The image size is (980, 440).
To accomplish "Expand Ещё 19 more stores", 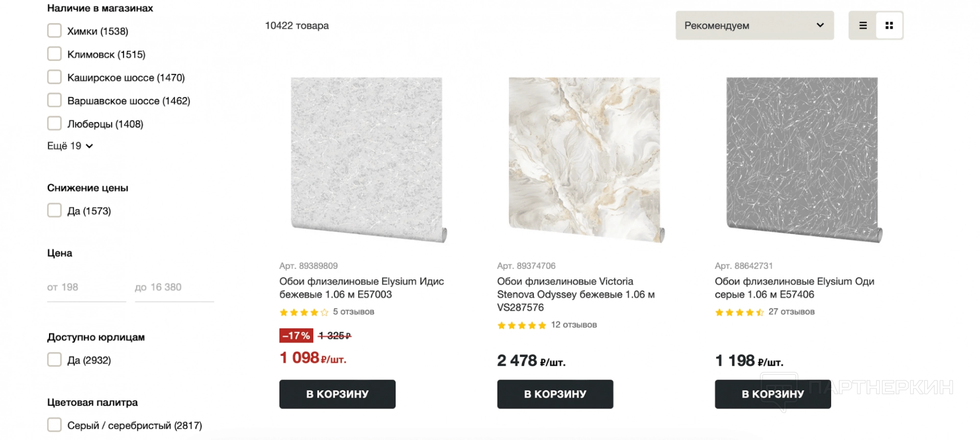I will 70,146.
